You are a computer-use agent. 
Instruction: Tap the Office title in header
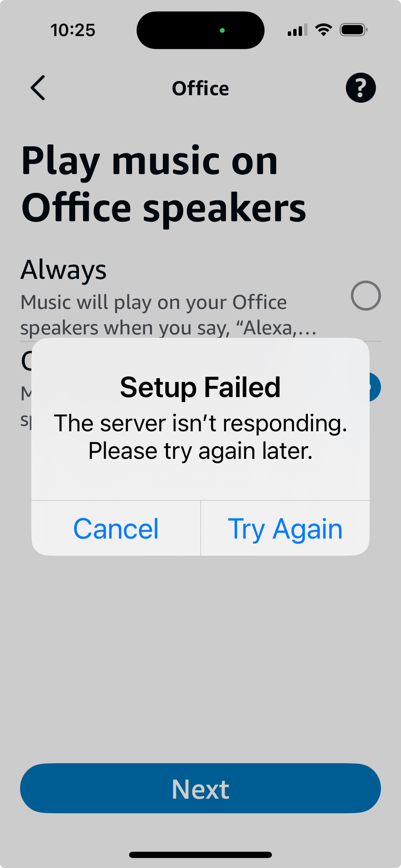click(200, 89)
